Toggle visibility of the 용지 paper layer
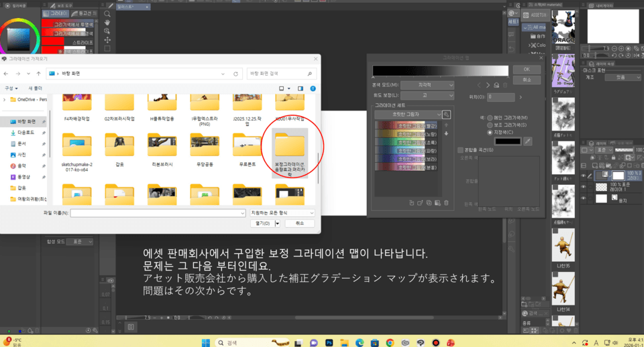The image size is (644, 347). (583, 198)
